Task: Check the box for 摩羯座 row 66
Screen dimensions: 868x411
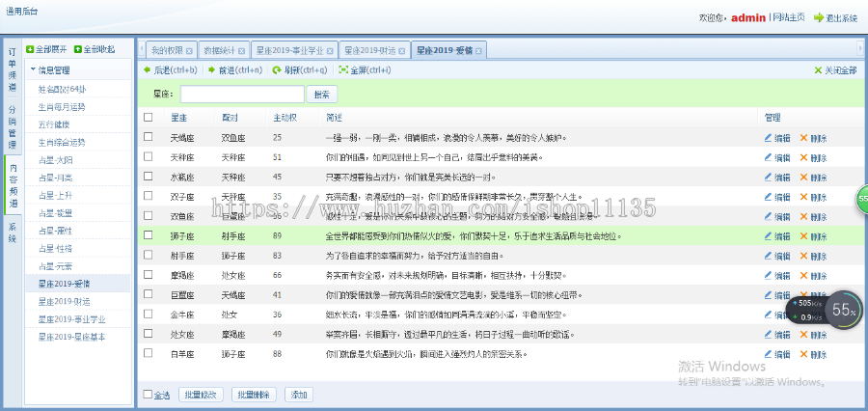Action: tap(148, 274)
